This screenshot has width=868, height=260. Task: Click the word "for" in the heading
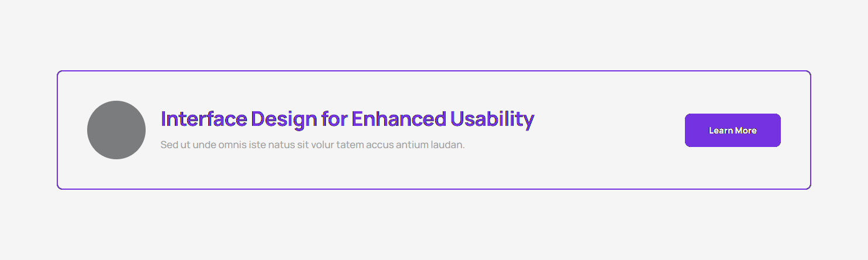[335, 119]
